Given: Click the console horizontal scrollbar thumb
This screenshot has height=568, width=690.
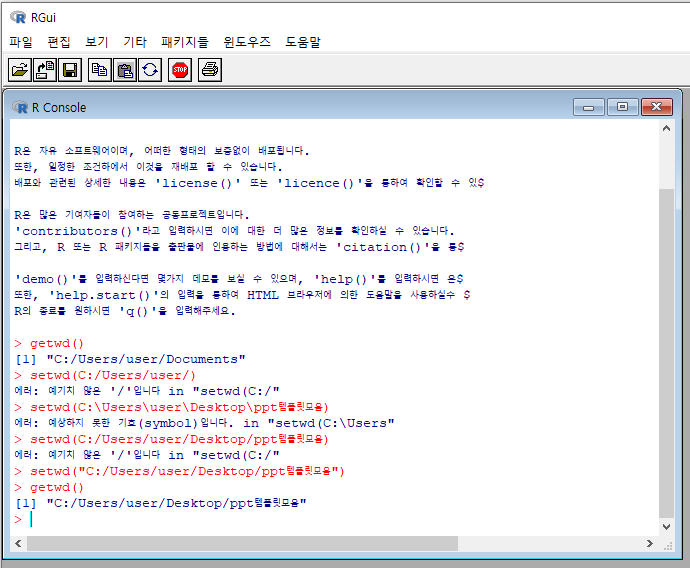Looking at the screenshot, I should coord(242,544).
